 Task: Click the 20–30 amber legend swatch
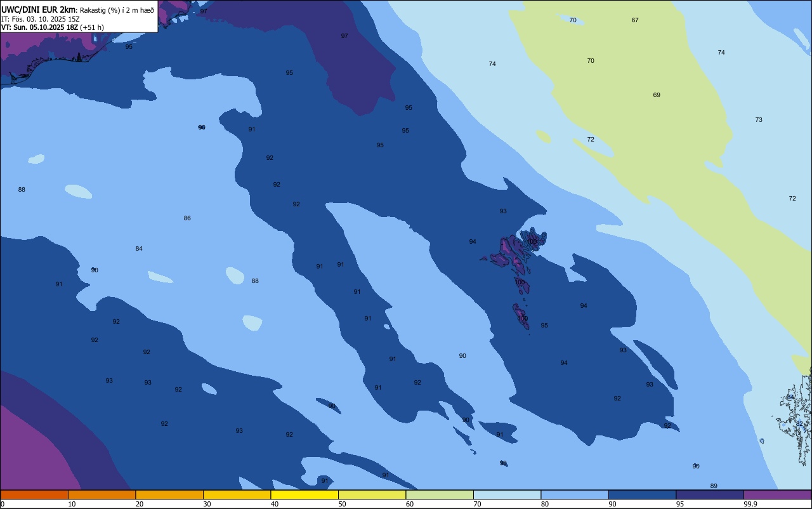(169, 494)
